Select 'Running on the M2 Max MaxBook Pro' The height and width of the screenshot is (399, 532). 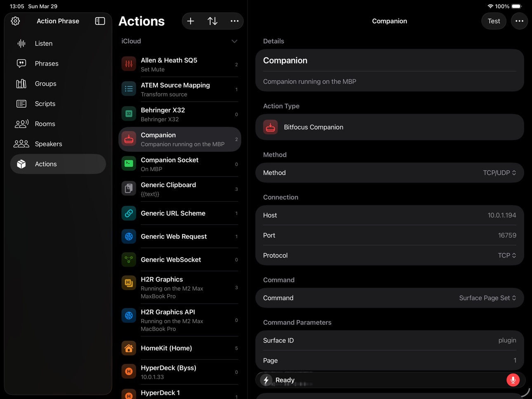pos(172,292)
